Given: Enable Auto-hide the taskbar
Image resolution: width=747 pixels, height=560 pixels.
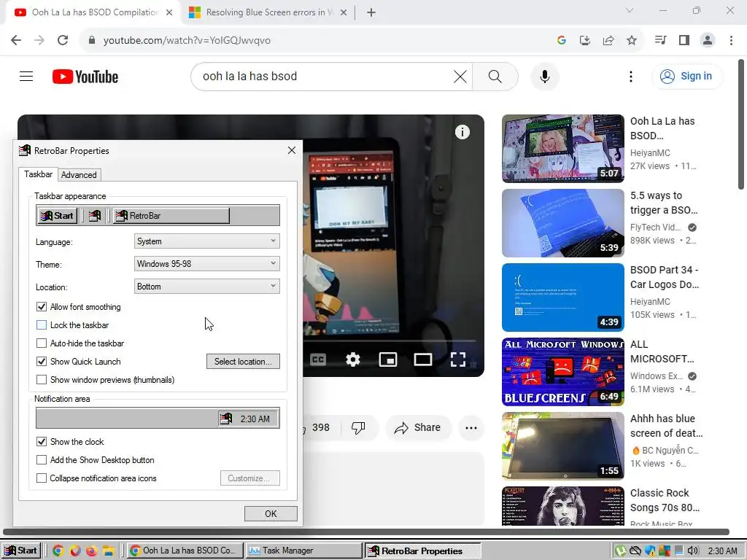Looking at the screenshot, I should pyautogui.click(x=42, y=343).
